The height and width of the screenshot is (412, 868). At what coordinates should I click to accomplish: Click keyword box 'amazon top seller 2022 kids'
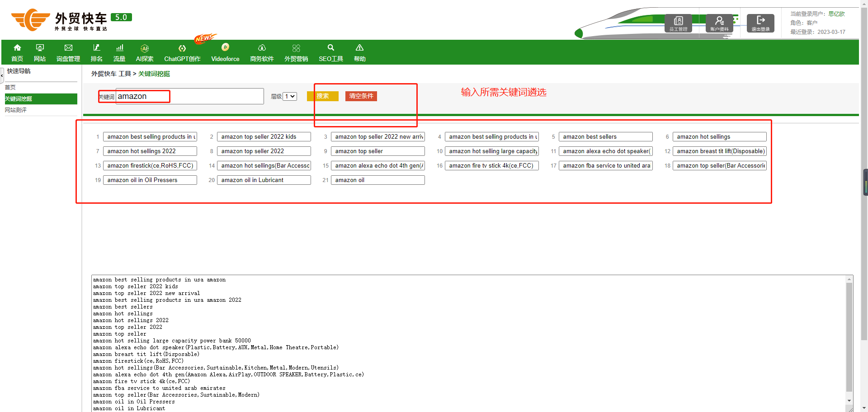pyautogui.click(x=264, y=136)
